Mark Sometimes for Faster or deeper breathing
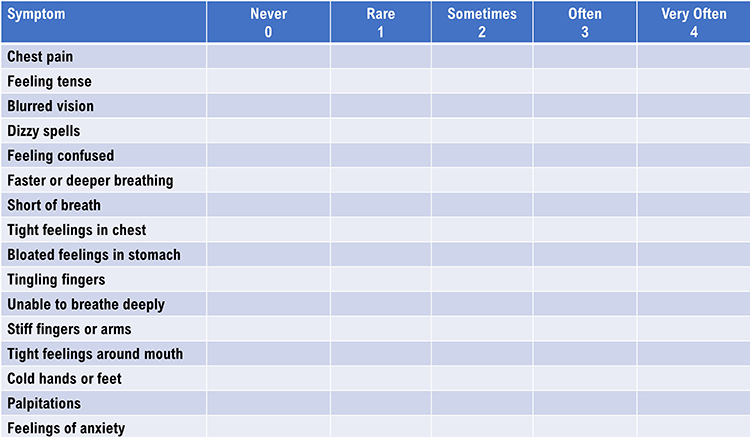Viewport: 750px width, 437px height. pos(482,181)
